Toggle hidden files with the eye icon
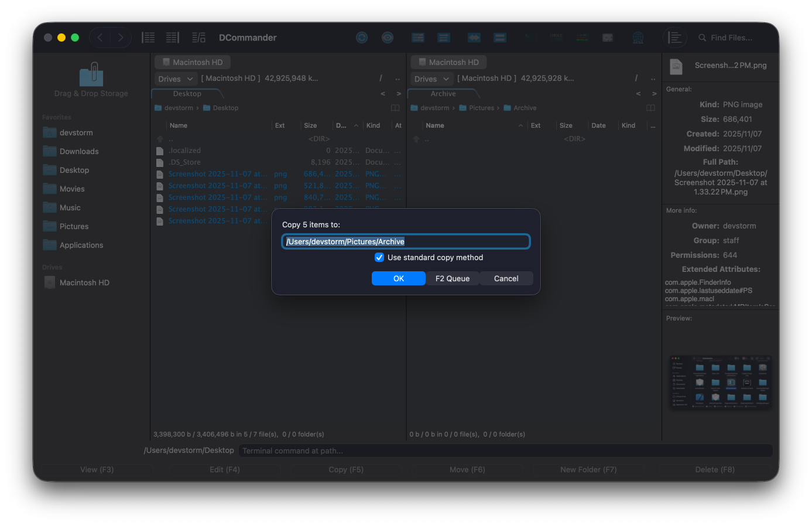812x525 pixels. [388, 37]
